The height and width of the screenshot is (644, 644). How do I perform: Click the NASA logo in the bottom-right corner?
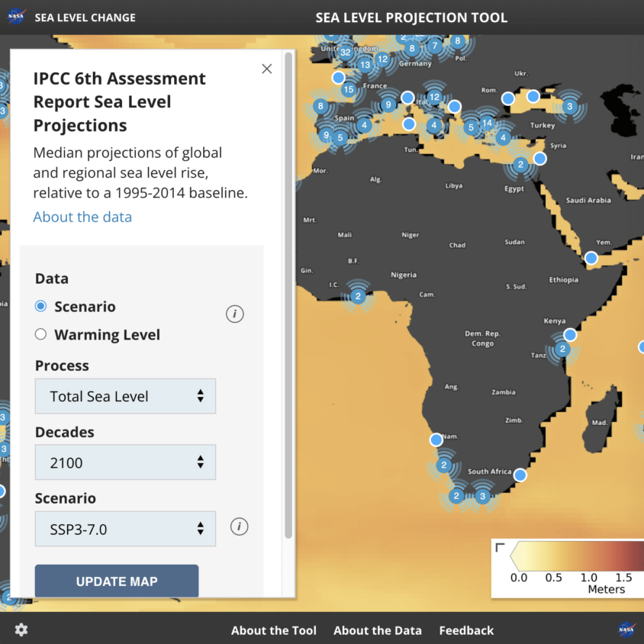(x=626, y=629)
